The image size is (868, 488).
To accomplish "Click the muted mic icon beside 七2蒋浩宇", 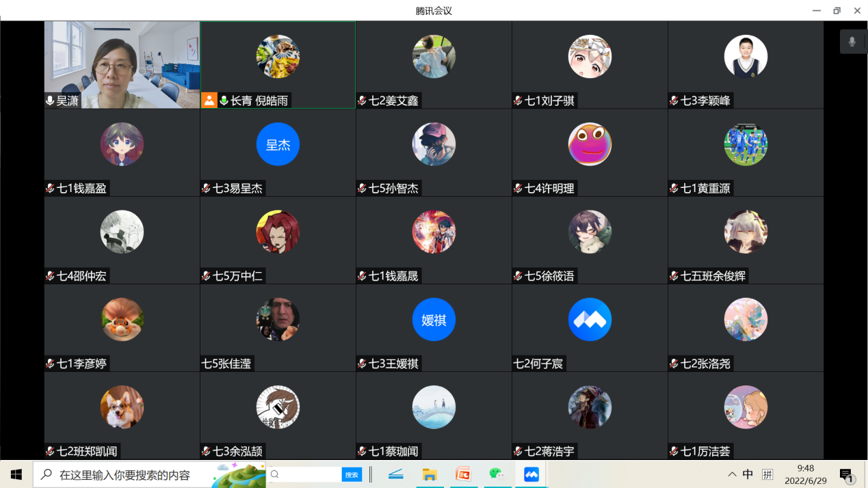I will point(518,450).
